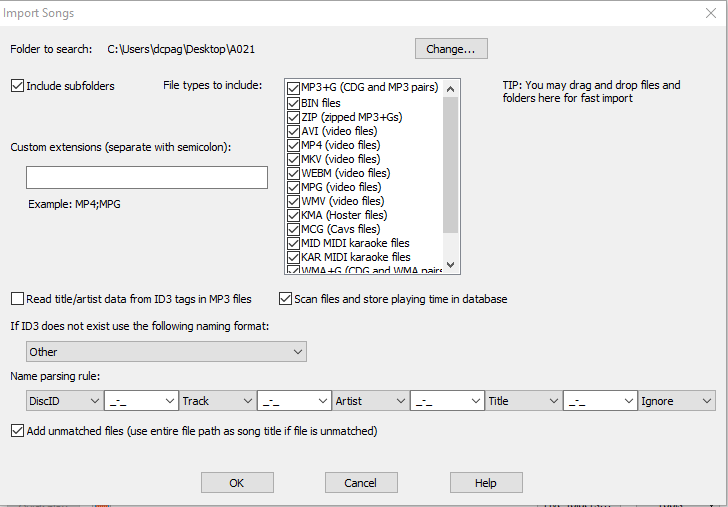Open the naming format dropdown showing Other

point(166,352)
